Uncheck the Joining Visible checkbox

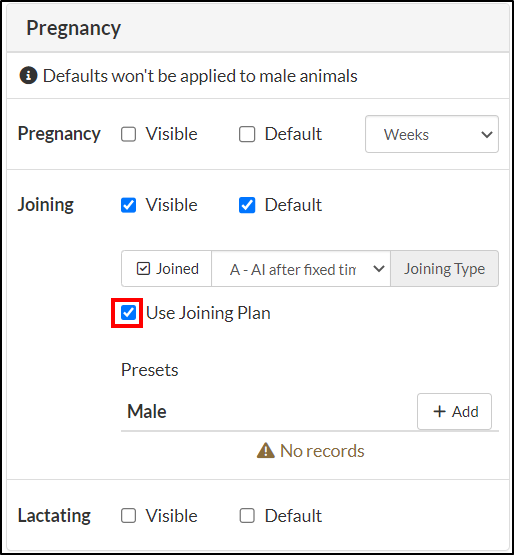click(x=128, y=205)
